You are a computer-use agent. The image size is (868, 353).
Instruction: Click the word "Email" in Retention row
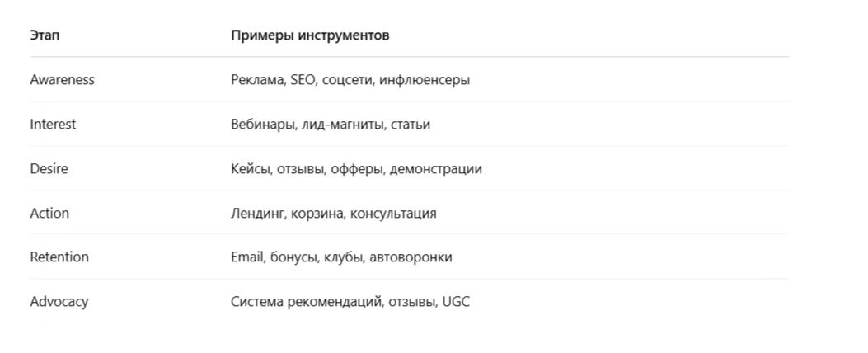click(x=247, y=257)
